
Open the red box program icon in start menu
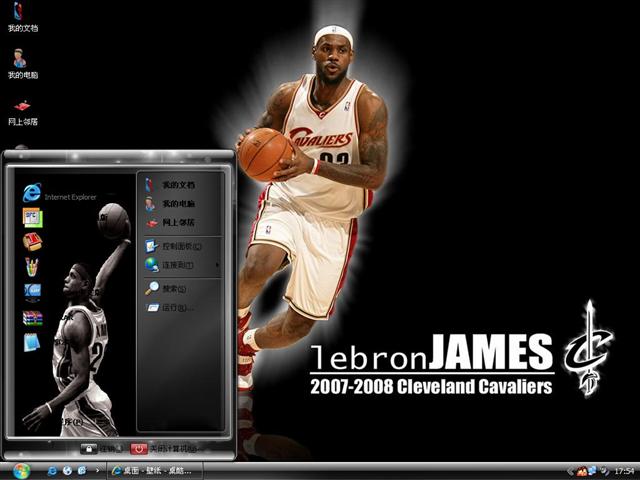pyautogui.click(x=32, y=242)
